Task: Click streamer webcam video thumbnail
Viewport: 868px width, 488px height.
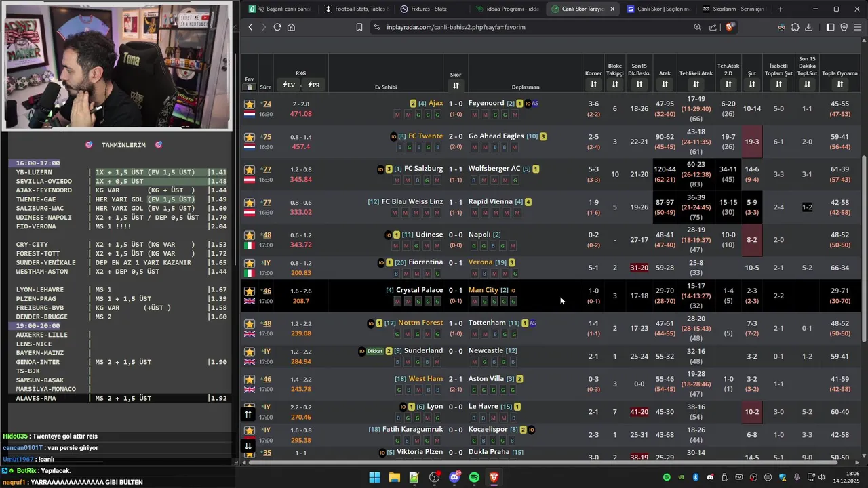Action: pyautogui.click(x=117, y=66)
